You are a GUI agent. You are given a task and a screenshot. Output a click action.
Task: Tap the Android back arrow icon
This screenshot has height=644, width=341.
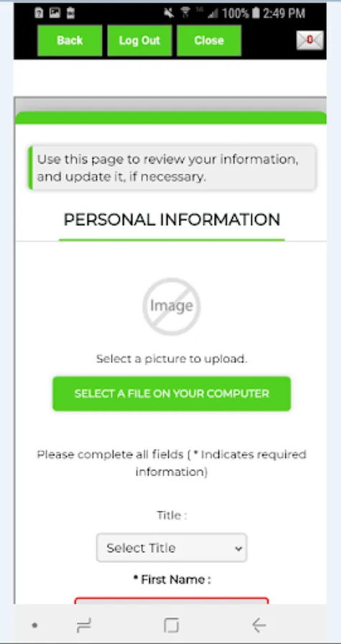click(259, 625)
